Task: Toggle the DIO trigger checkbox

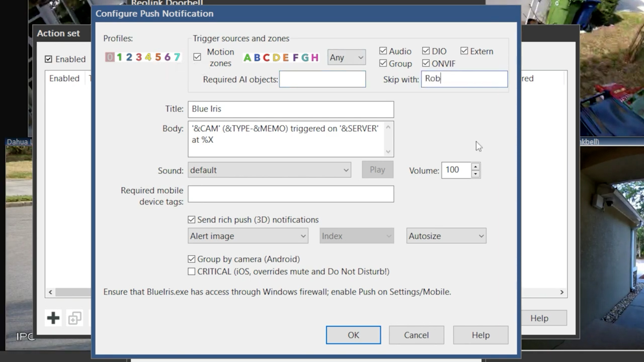Action: [x=426, y=51]
